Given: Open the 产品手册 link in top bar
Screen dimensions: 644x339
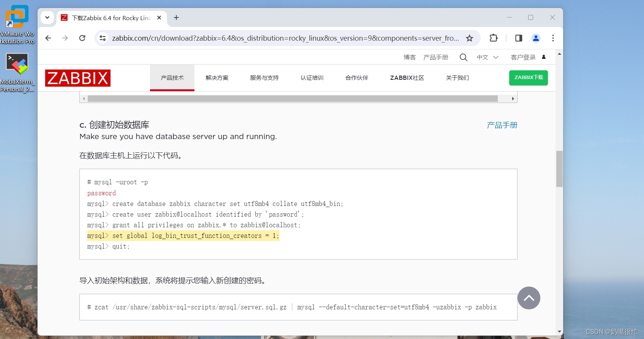Looking at the screenshot, I should (436, 57).
